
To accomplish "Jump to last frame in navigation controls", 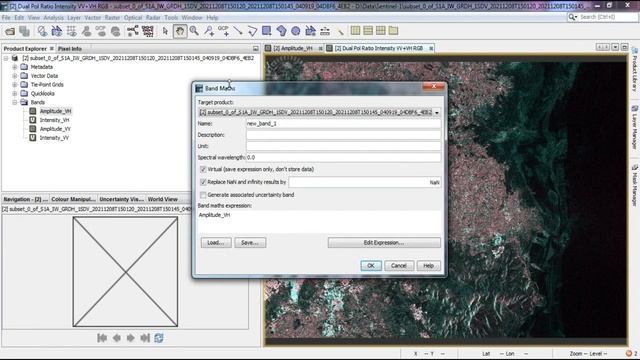I will click(x=145, y=338).
